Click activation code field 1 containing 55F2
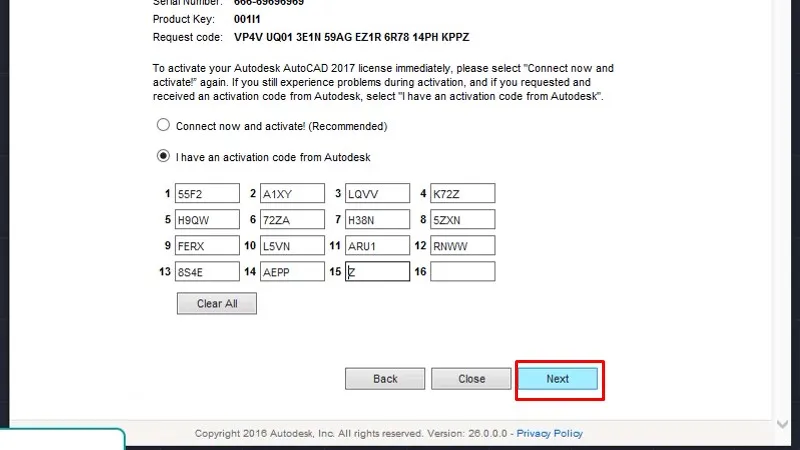 coord(207,194)
